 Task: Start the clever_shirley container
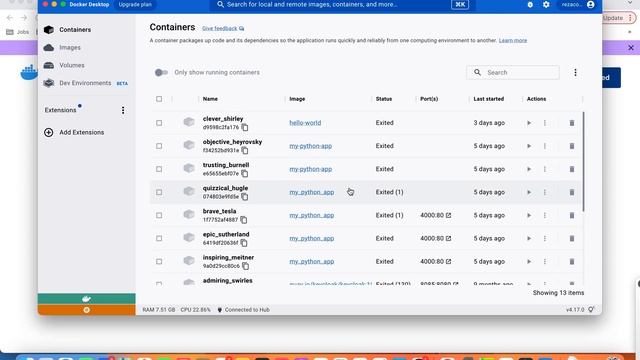pyautogui.click(x=529, y=123)
